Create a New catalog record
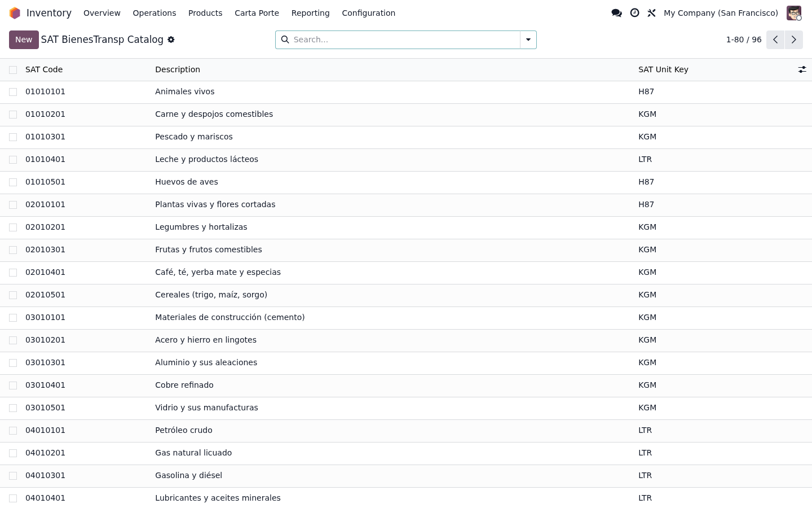The width and height of the screenshot is (812, 508). 24,40
